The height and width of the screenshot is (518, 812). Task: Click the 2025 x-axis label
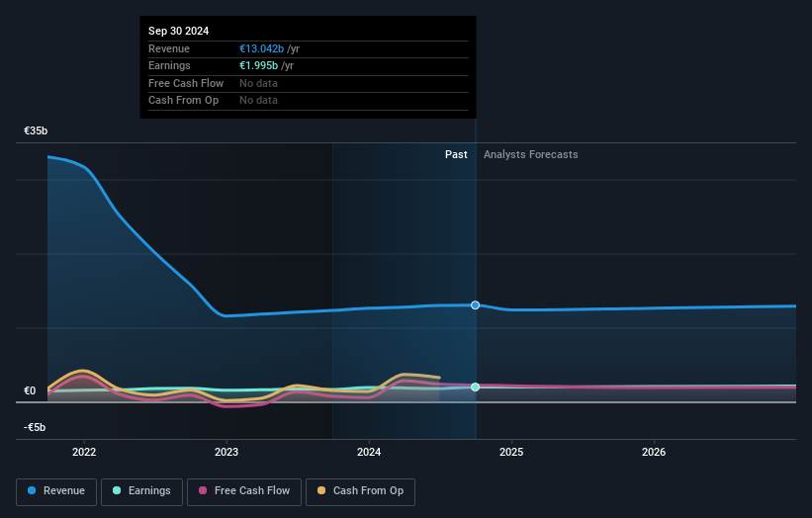pos(511,452)
